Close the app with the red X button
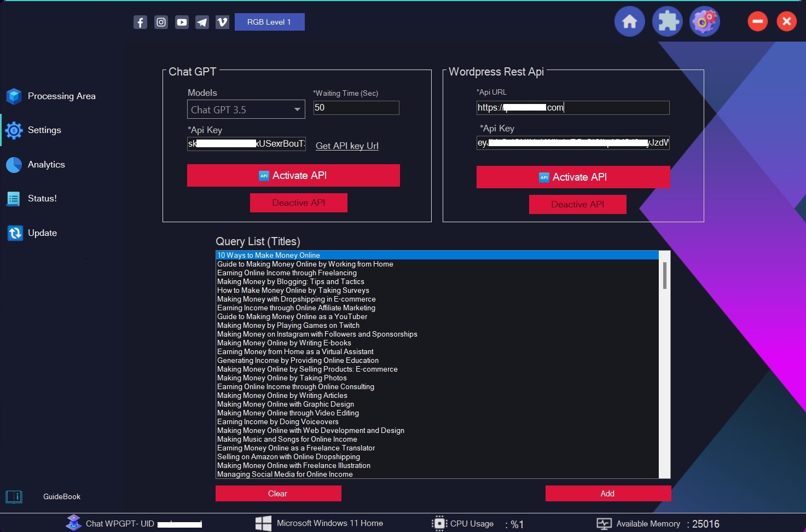This screenshot has width=806, height=532. 787,21
